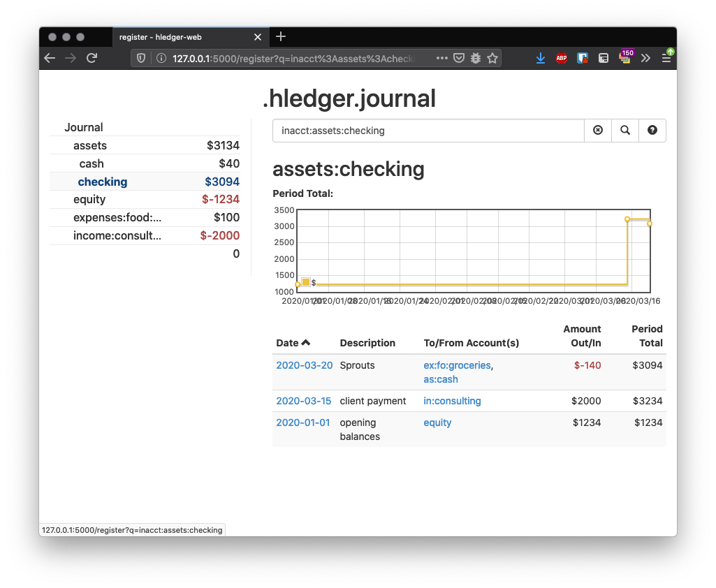Click the session manager extension showing 150
Screen dimensions: 716x588
625,59
